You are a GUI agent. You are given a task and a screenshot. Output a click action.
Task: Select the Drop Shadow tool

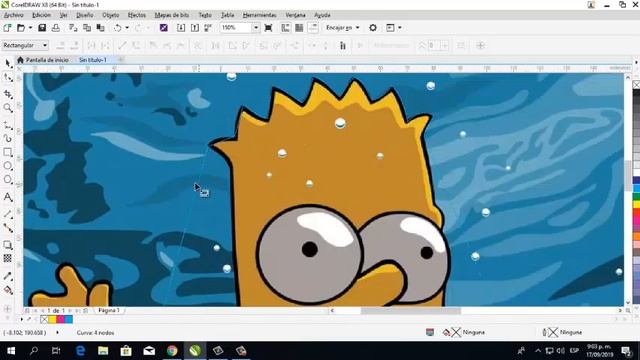(x=8, y=245)
